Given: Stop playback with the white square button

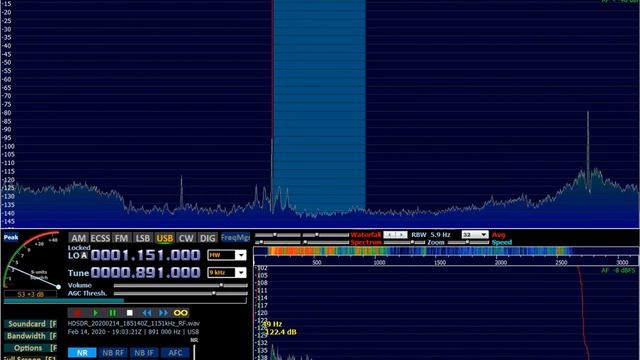Looking at the screenshot, I should point(129,313).
